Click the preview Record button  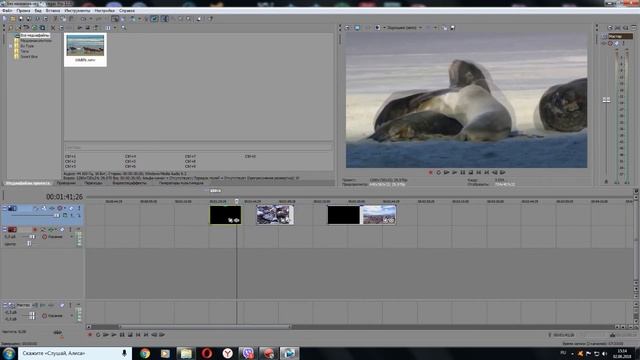tap(431, 172)
